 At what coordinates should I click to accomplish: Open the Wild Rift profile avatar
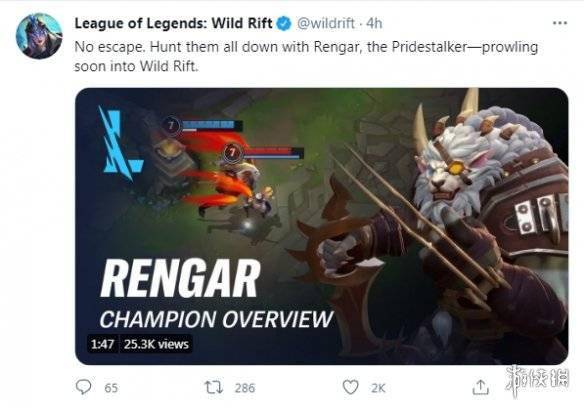click(x=39, y=36)
